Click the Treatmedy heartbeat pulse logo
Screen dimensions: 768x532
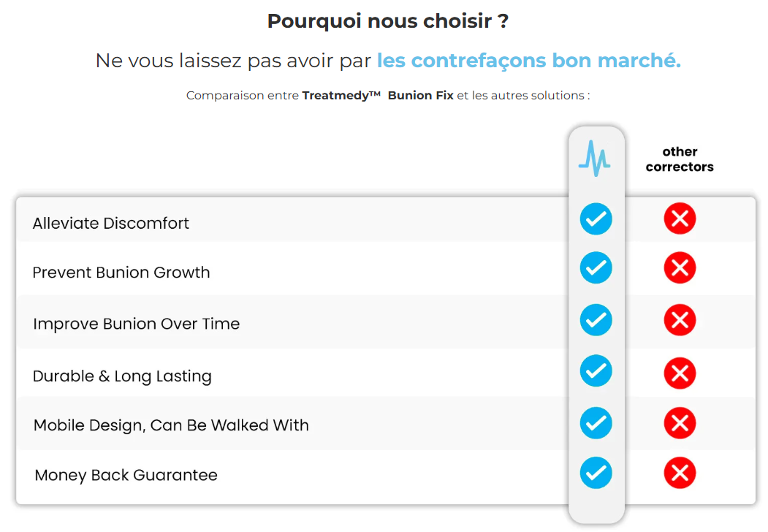[595, 159]
